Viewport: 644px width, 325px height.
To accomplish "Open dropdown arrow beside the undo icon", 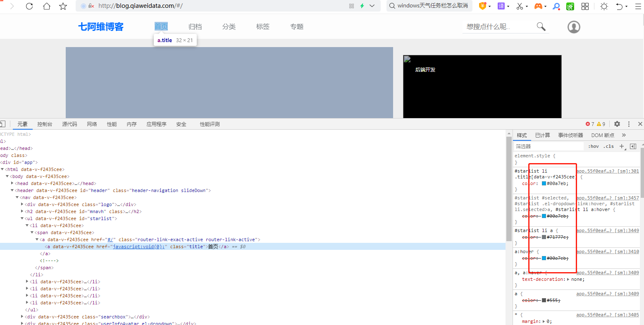I will [626, 6].
